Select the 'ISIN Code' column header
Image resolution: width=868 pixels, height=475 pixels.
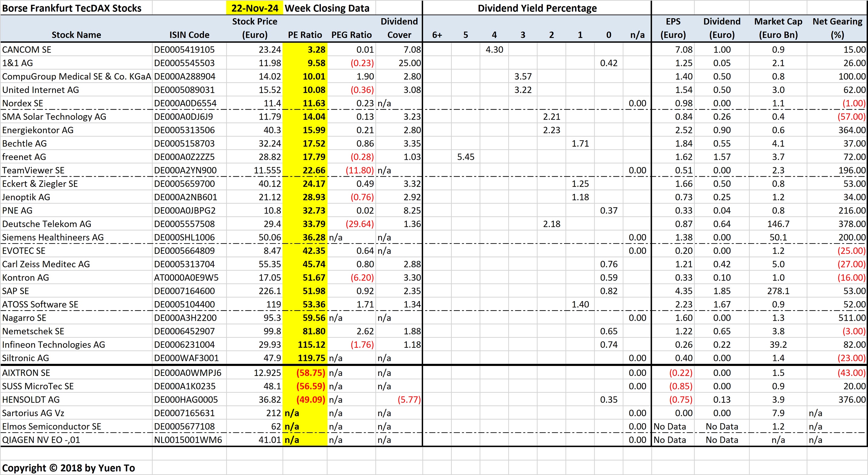189,35
